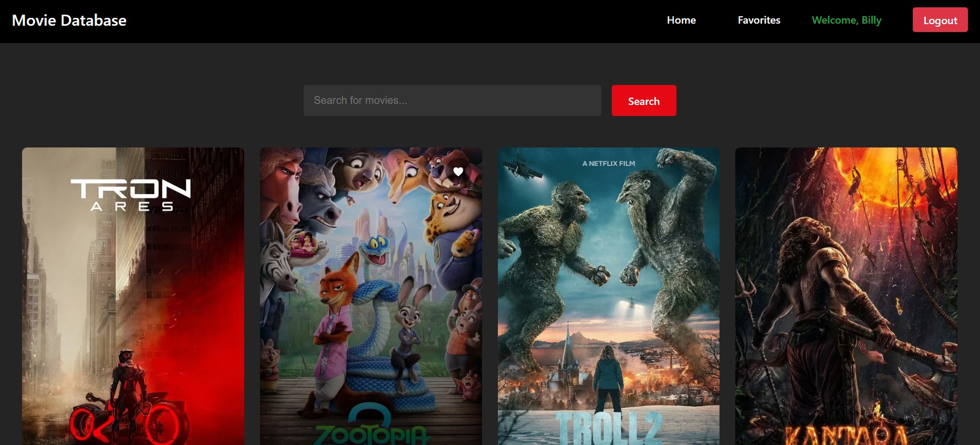Open the Zootopia 2 movie poster
Image resolution: width=980 pixels, height=445 pixels.
pyautogui.click(x=371, y=296)
